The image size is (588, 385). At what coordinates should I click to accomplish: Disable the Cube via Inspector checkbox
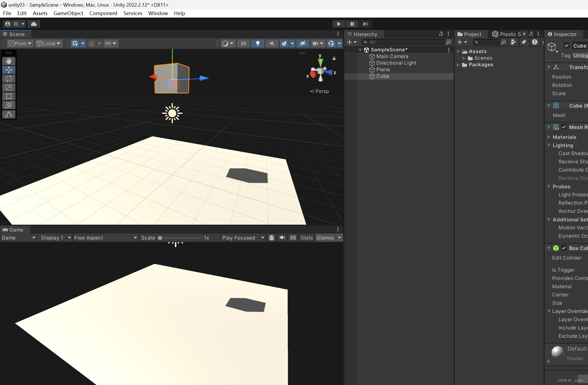pyautogui.click(x=567, y=45)
